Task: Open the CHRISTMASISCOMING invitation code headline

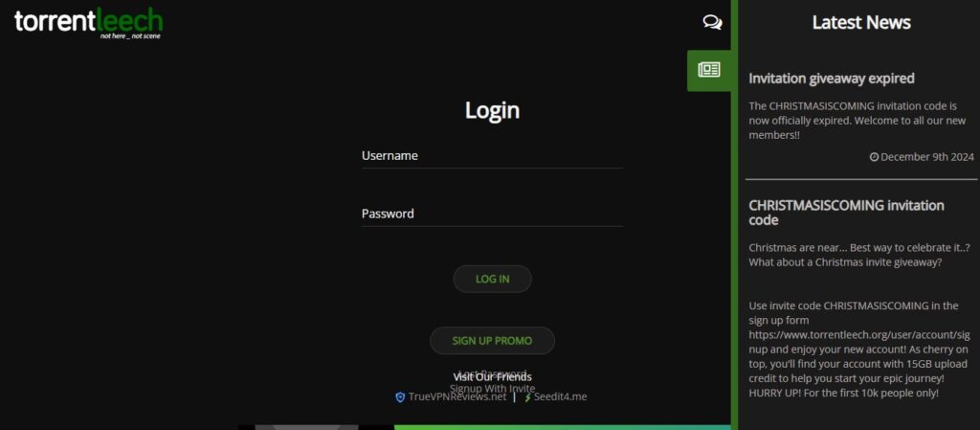Action: click(846, 213)
